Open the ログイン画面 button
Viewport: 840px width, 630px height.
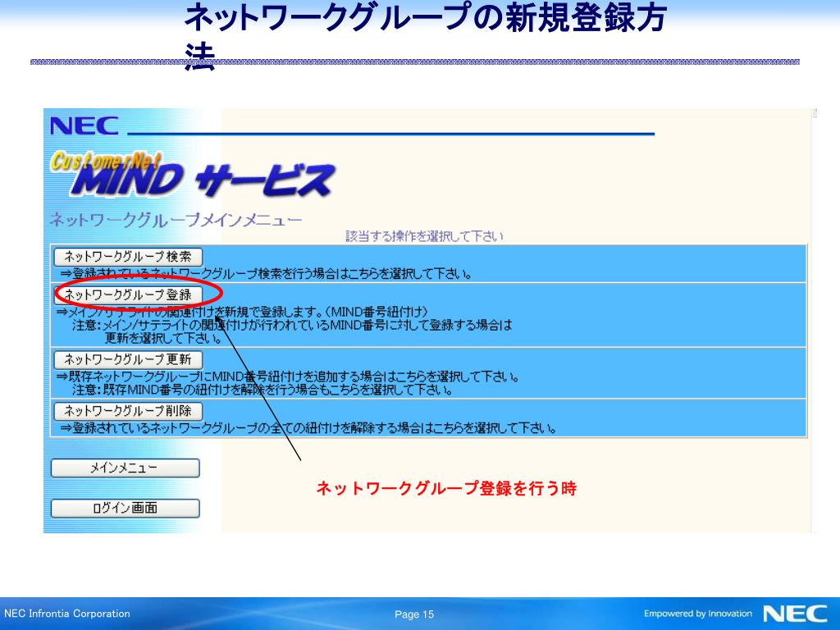click(x=125, y=508)
